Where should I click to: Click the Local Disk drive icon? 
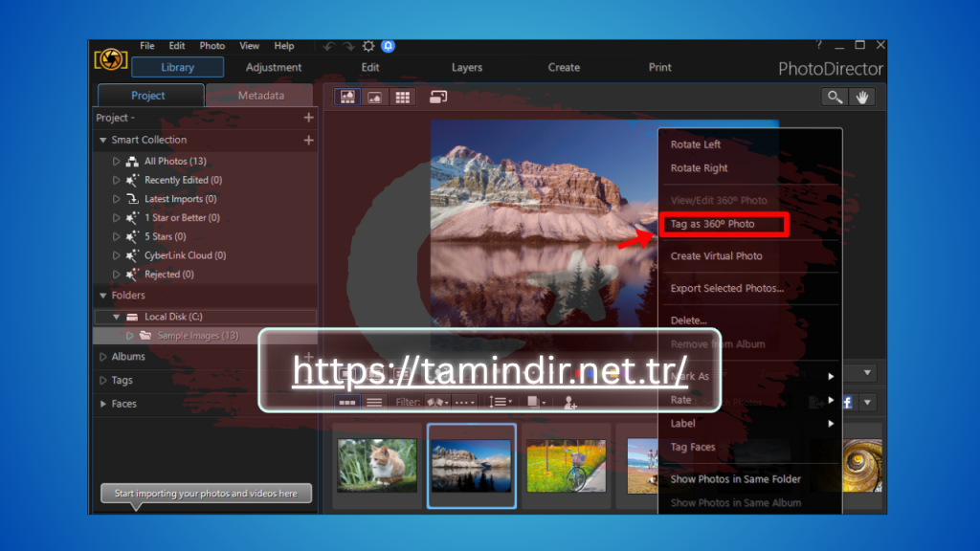[132, 317]
